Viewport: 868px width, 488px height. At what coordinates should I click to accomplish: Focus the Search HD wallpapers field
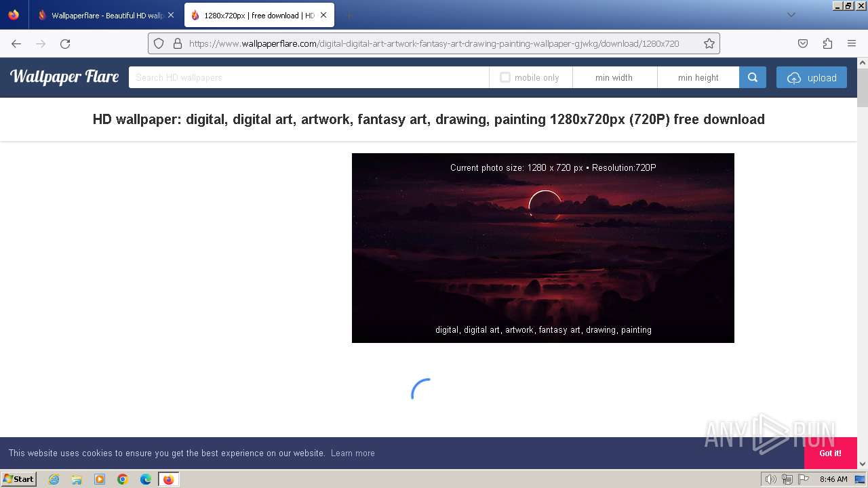click(x=309, y=77)
